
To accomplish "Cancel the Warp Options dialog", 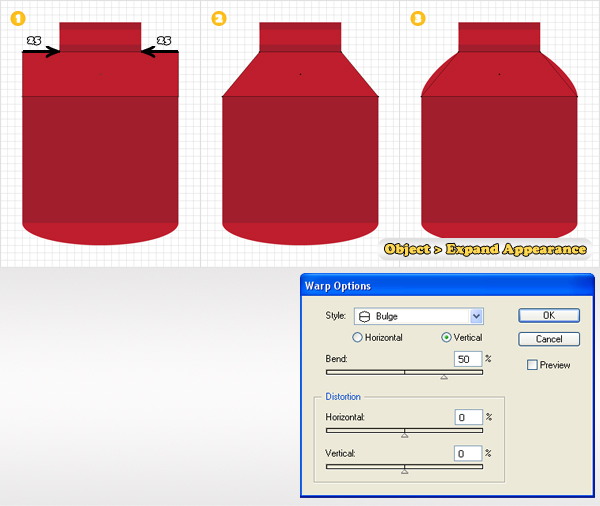I will click(549, 339).
